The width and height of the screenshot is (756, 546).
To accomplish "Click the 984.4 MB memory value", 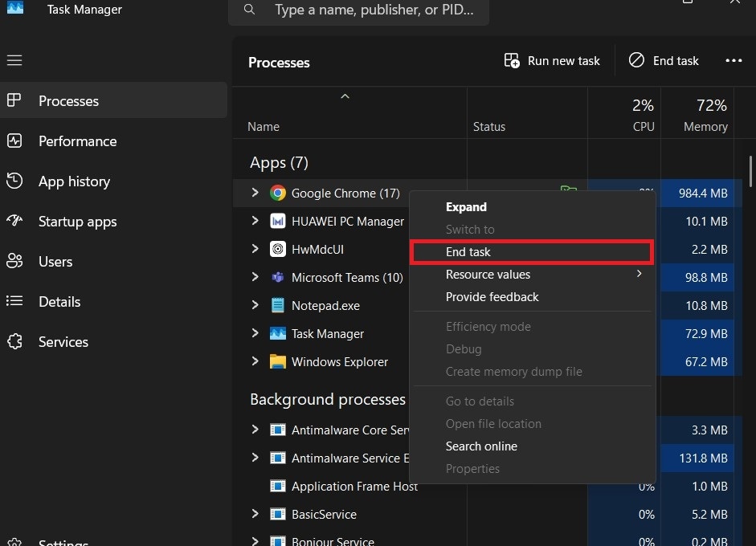I will click(702, 193).
